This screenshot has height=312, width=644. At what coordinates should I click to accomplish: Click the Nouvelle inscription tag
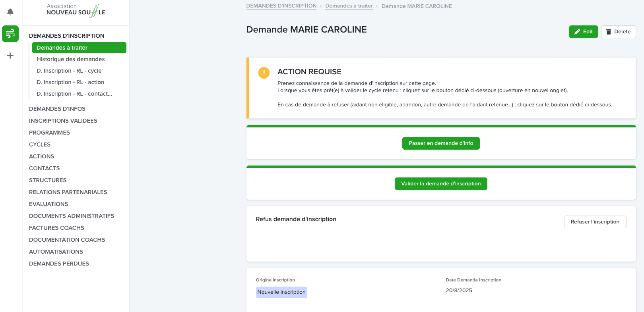point(281,292)
